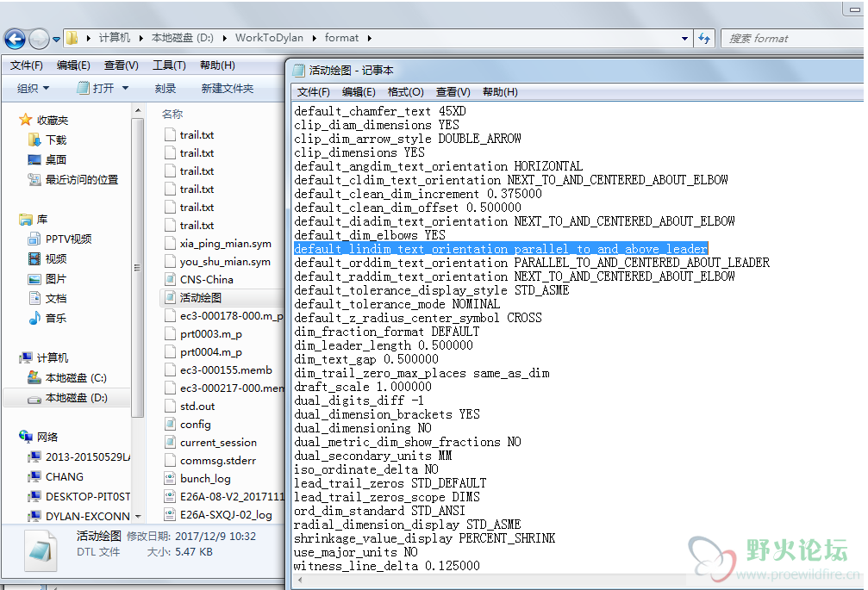
Task: Click the 本地磁盘 (D:) drive icon in navigation pane
Action: [34, 398]
